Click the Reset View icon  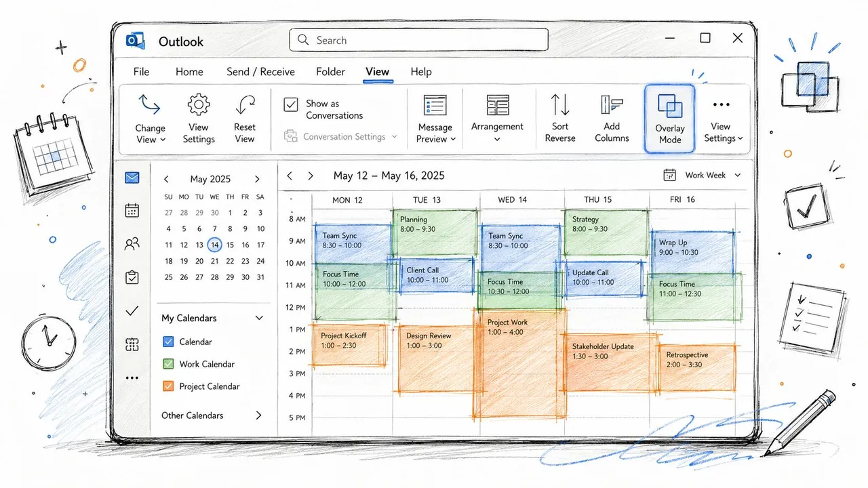click(245, 106)
